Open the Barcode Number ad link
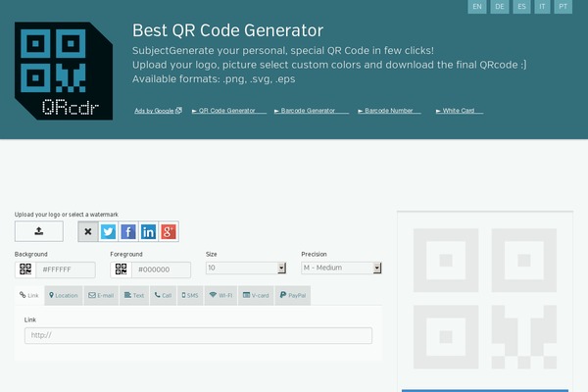Image resolution: width=588 pixels, height=392 pixels. tap(389, 111)
